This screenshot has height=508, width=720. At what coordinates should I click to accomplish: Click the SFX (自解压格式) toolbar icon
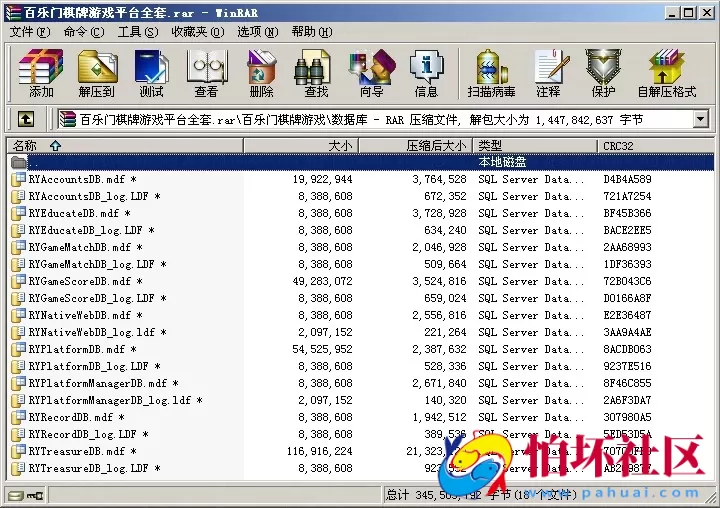coord(667,73)
